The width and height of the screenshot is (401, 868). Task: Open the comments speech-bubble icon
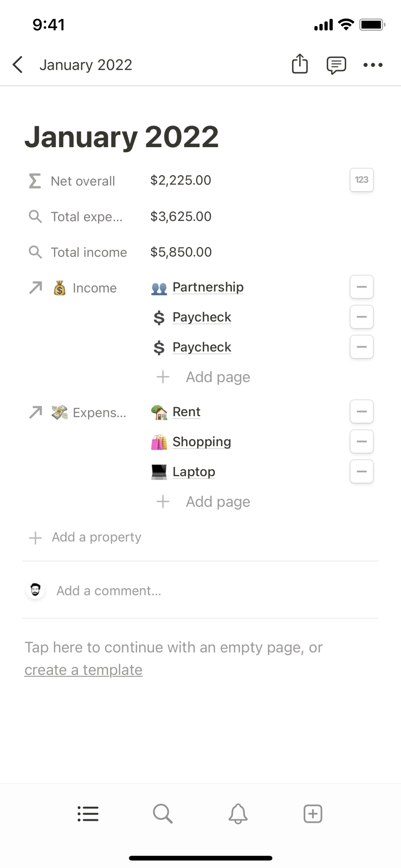coord(336,65)
